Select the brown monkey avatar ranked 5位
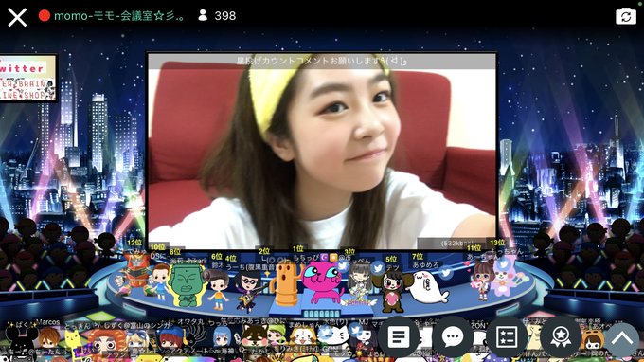Viewport: 644px width, 362px height. pyautogui.click(x=390, y=291)
